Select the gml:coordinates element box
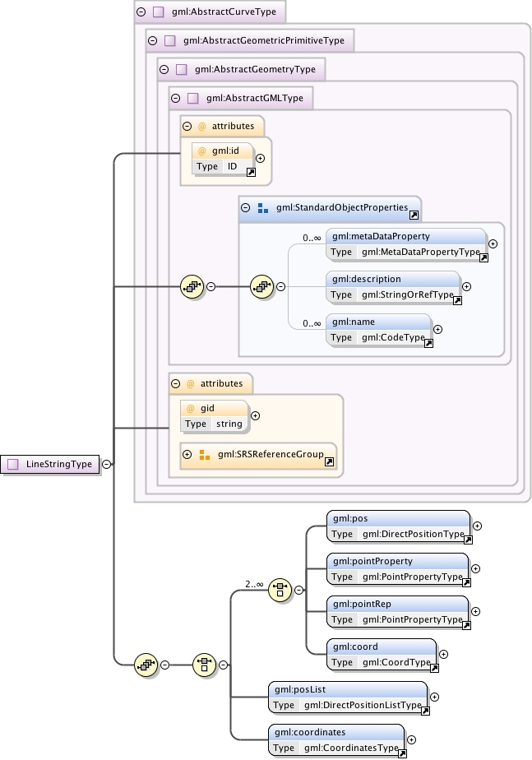This screenshot has height=760, width=532. (x=336, y=740)
